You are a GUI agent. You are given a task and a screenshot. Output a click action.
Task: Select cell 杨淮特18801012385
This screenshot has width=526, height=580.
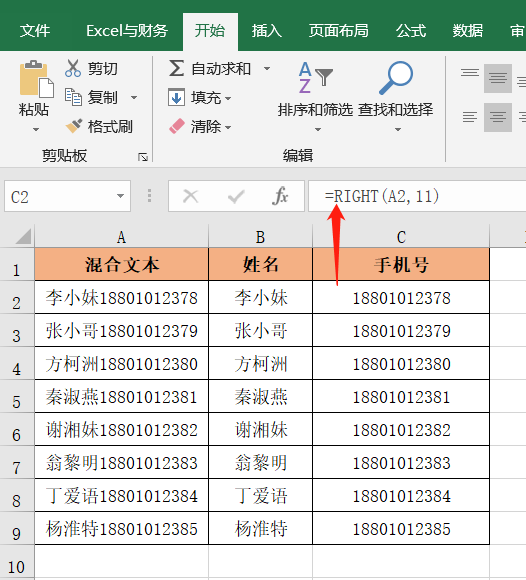[122, 528]
